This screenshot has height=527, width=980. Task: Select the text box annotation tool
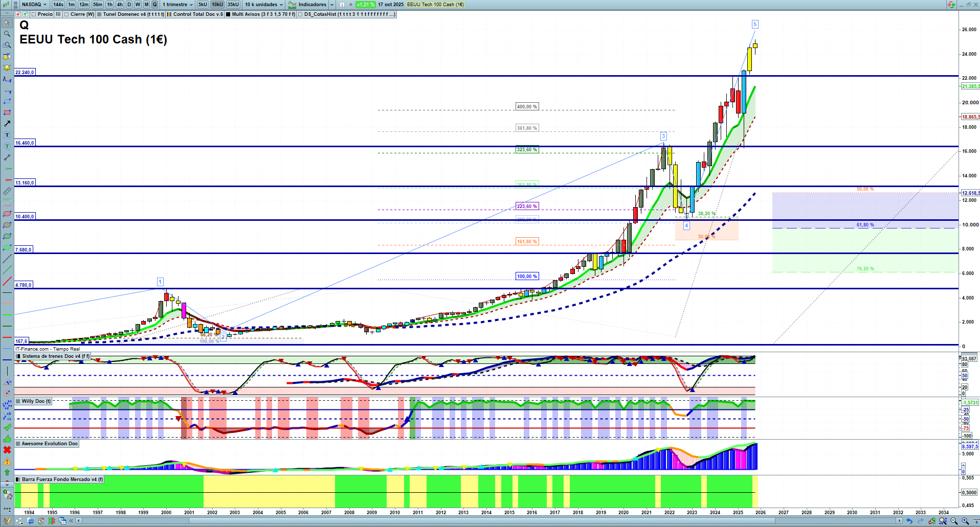(x=7, y=135)
